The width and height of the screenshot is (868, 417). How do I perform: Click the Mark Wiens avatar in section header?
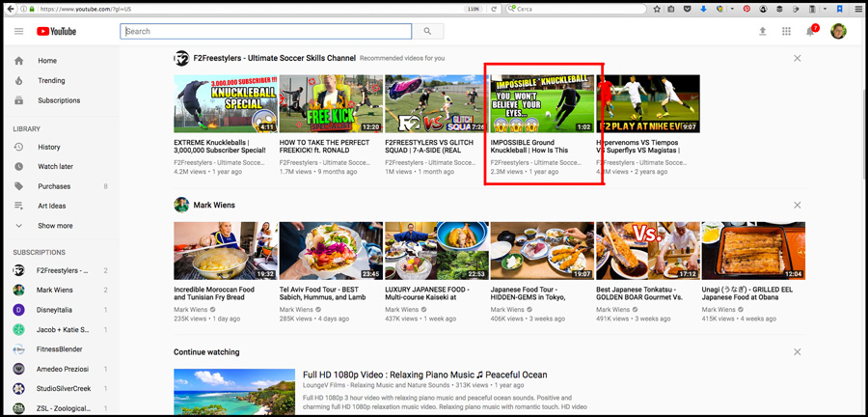coord(181,205)
